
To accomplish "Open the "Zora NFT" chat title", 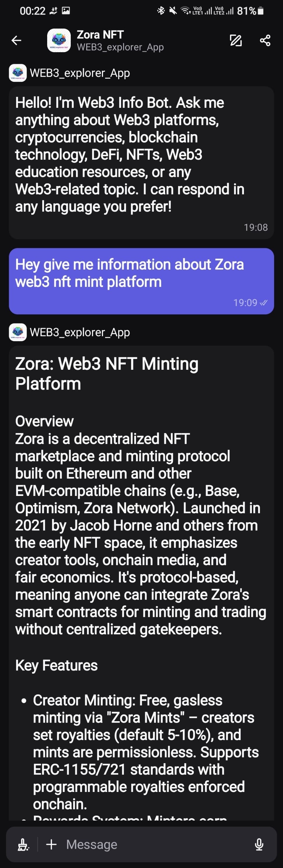I will [100, 35].
